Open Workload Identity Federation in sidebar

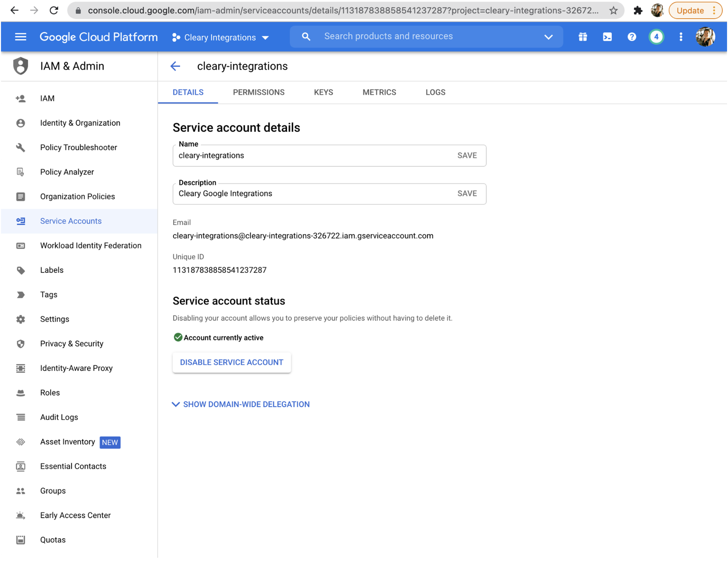(x=79, y=246)
